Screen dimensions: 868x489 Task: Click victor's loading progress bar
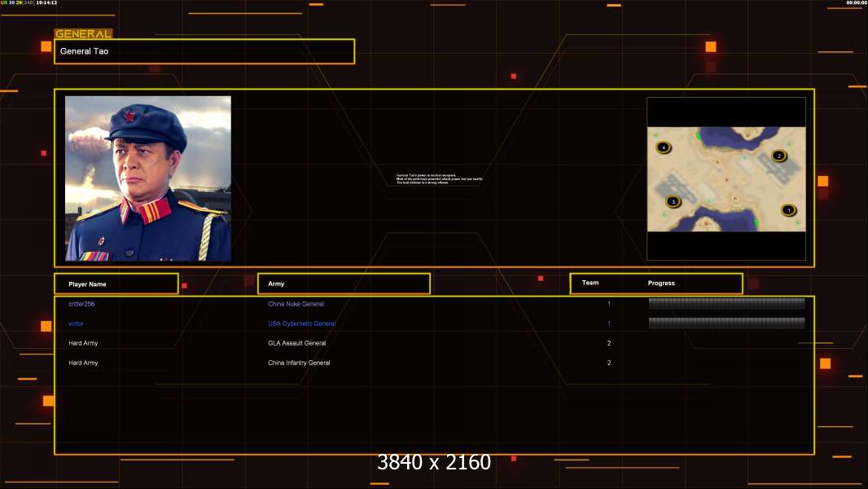coord(726,323)
